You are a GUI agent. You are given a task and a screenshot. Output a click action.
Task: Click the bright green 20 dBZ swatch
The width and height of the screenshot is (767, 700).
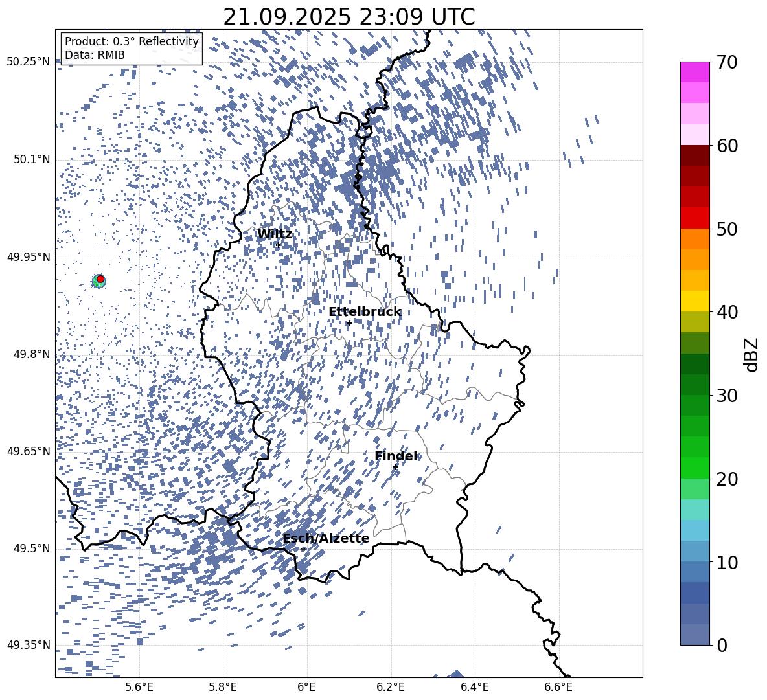tap(695, 468)
